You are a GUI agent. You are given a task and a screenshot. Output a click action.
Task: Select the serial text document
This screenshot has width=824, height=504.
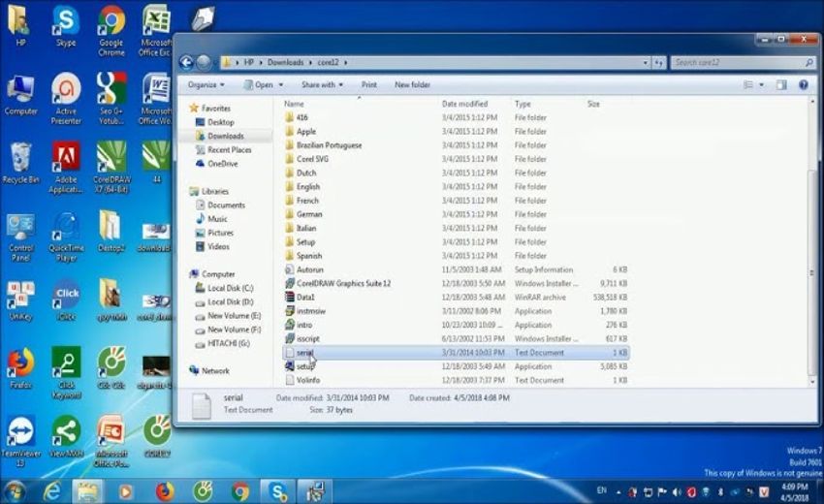[457, 353]
